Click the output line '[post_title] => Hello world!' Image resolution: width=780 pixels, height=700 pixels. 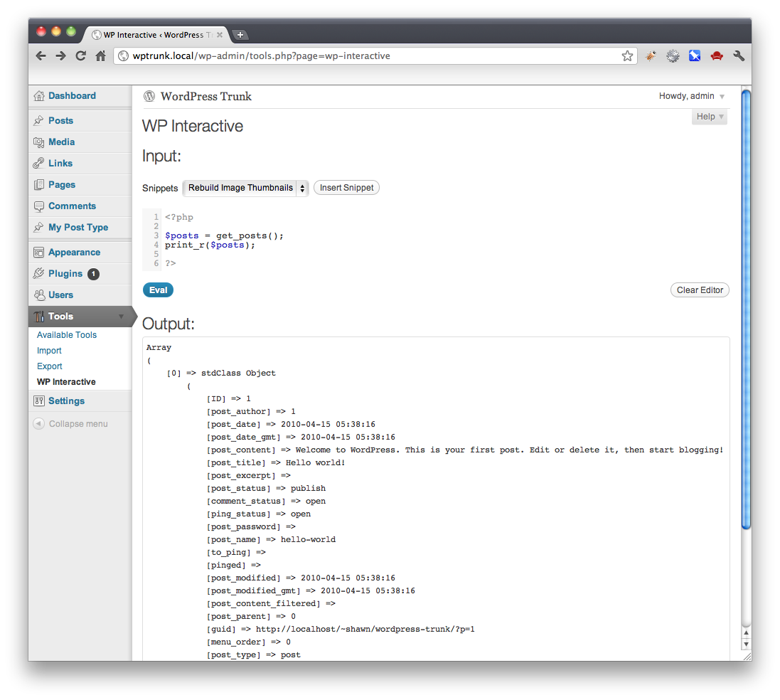[x=276, y=463]
